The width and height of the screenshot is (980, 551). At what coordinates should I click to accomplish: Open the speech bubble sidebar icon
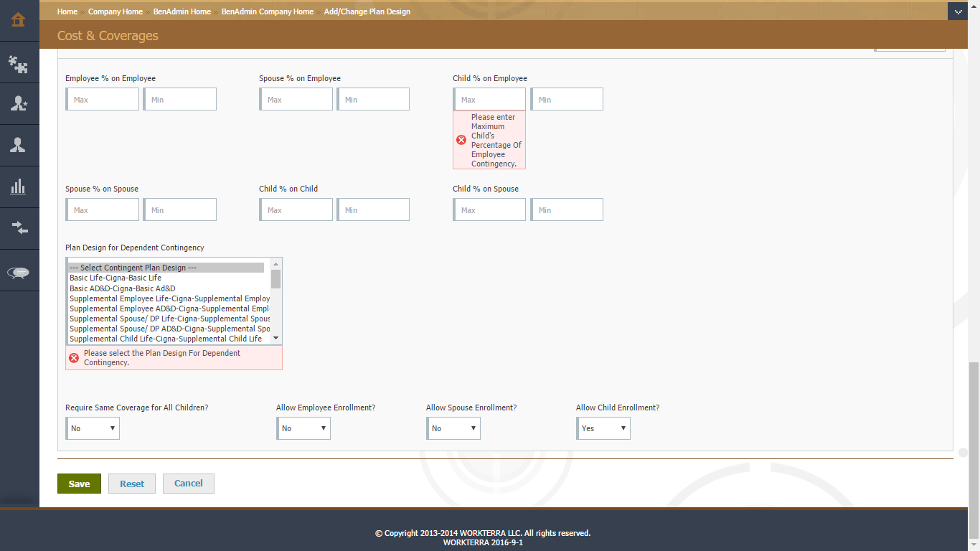pyautogui.click(x=19, y=272)
